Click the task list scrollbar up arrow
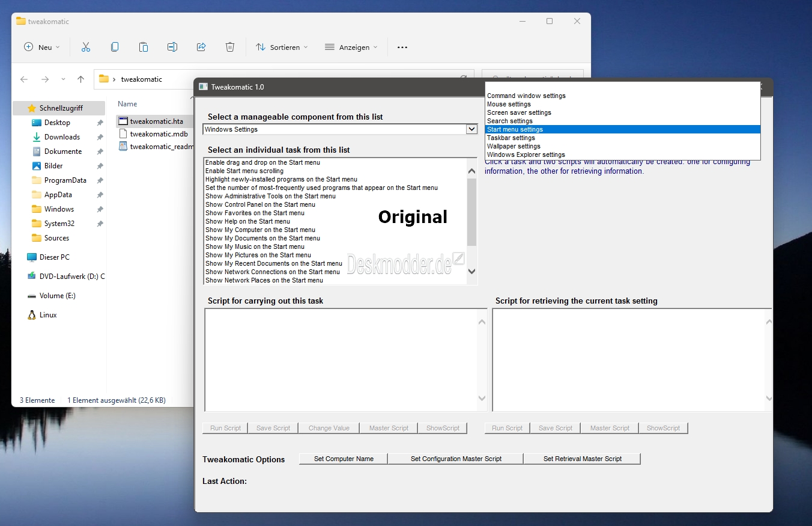 (471, 171)
